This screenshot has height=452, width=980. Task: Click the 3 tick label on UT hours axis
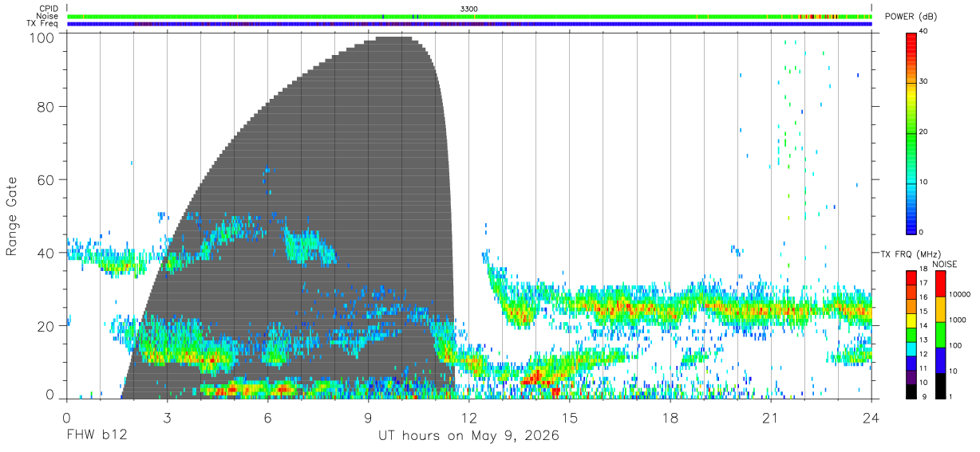pos(167,419)
